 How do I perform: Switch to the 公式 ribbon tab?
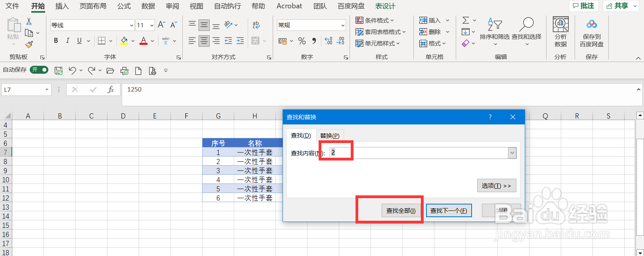[x=124, y=6]
